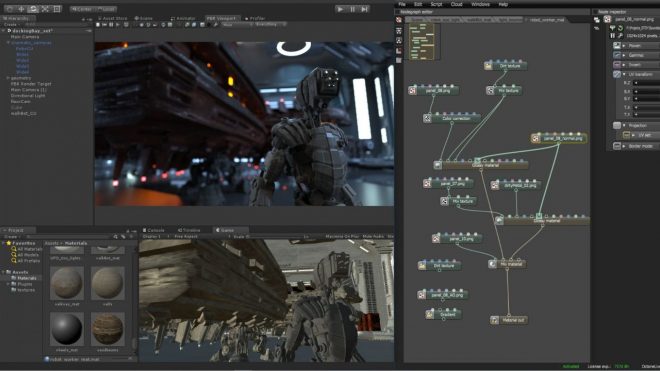Select the Unity Scale tool
Image resolution: width=660 pixels, height=371 pixels.
click(45, 8)
